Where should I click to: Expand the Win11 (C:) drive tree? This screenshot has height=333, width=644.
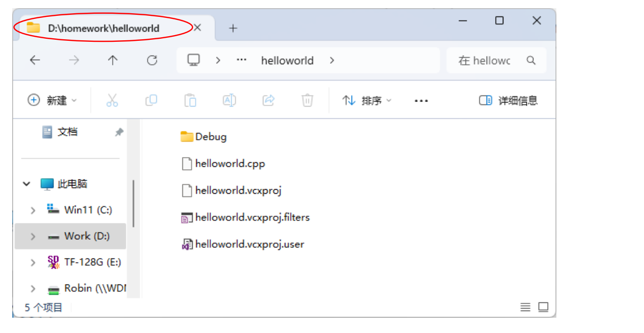coord(33,210)
